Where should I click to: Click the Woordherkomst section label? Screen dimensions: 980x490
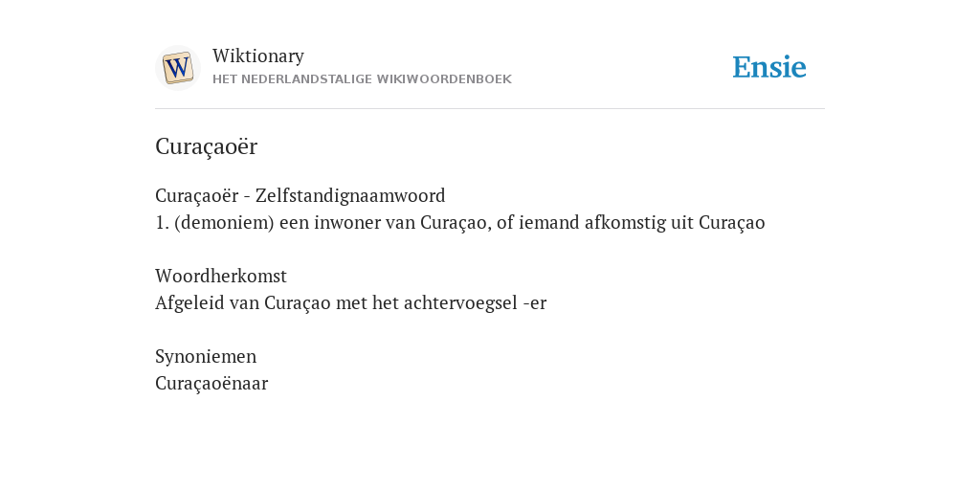(x=221, y=276)
